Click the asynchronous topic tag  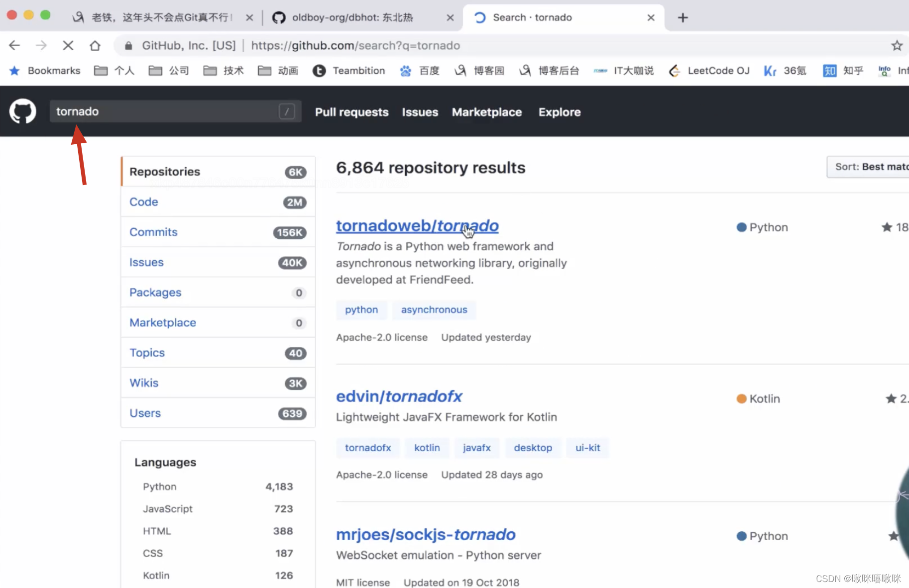pos(434,310)
